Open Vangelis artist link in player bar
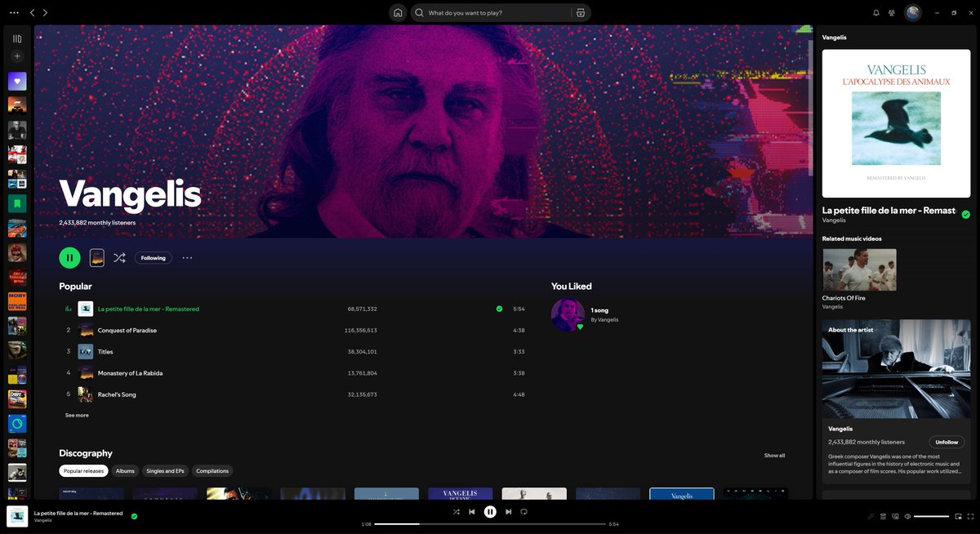Viewport: 980px width, 534px height. coord(42,520)
